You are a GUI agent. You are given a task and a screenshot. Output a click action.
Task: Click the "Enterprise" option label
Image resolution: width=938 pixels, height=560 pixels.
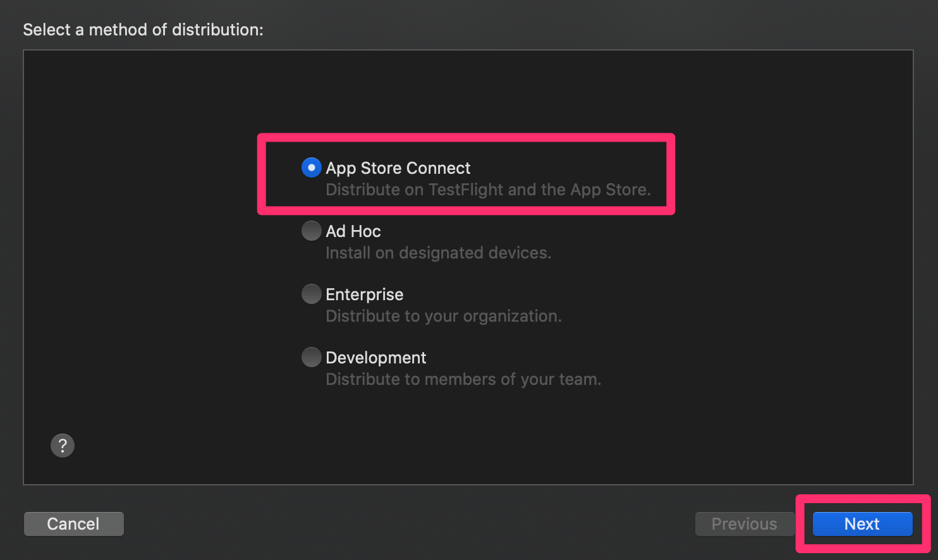click(x=365, y=295)
